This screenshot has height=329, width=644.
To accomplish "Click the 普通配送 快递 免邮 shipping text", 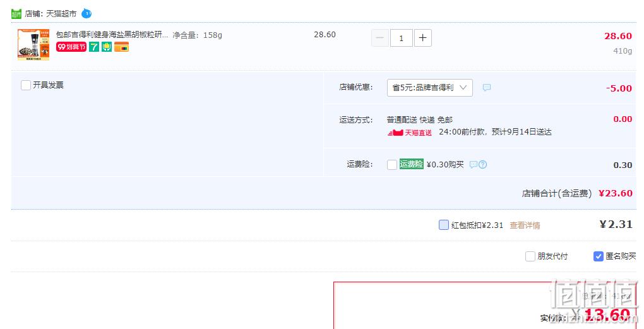I will tap(419, 119).
